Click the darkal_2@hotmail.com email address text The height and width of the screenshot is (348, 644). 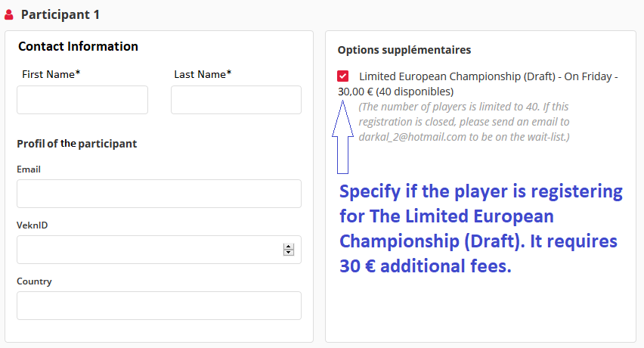[x=413, y=137]
